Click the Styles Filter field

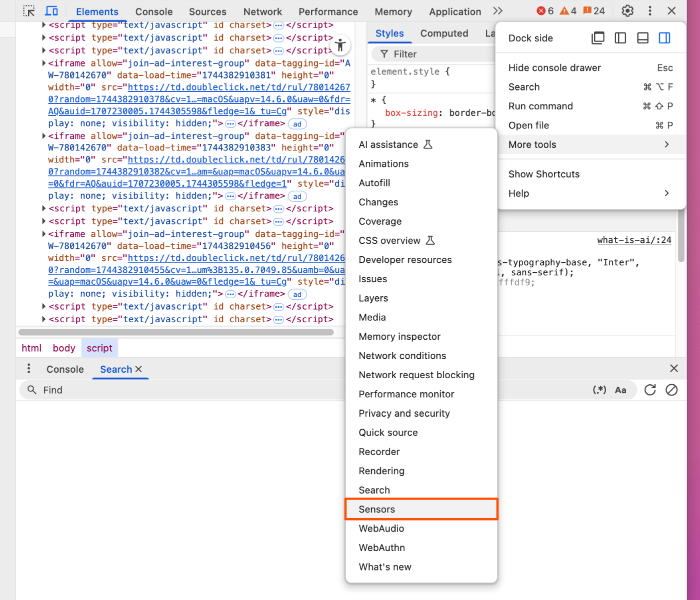tap(433, 54)
